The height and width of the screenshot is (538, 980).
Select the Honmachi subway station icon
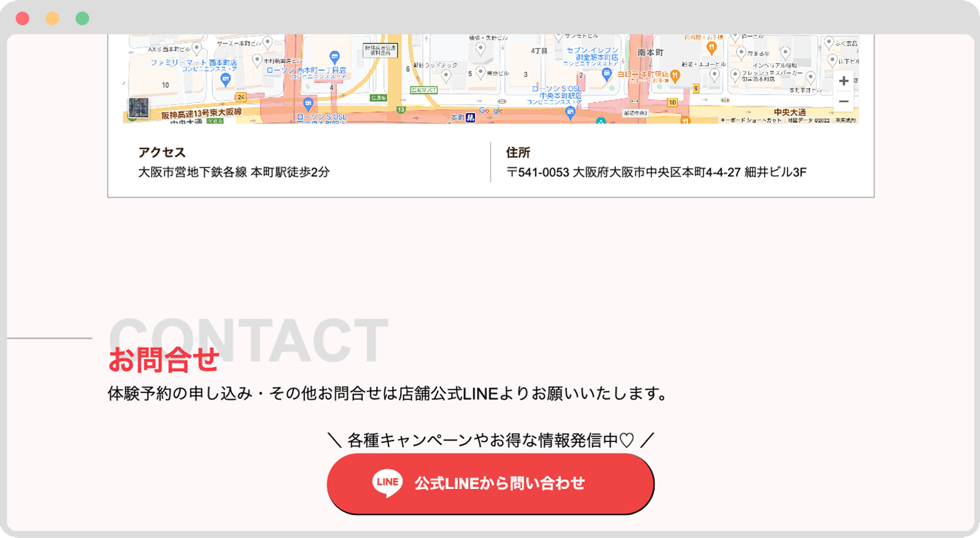(x=470, y=118)
